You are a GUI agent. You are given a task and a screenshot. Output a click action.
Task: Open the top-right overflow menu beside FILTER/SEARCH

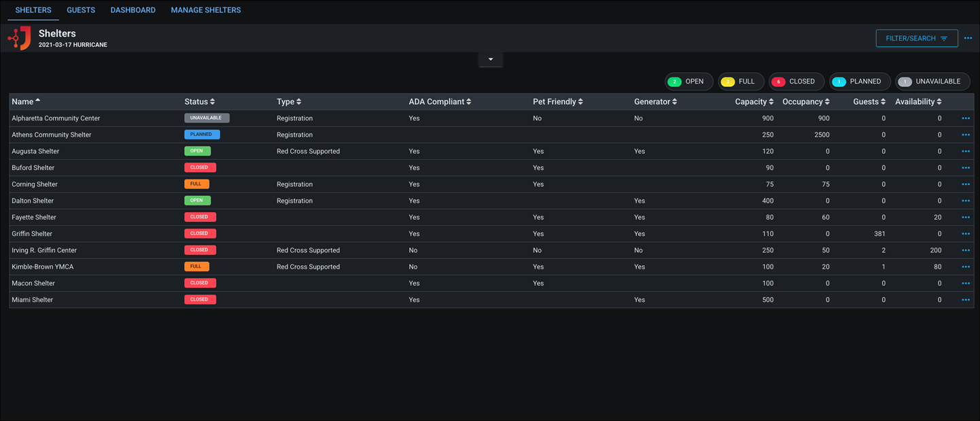(968, 38)
